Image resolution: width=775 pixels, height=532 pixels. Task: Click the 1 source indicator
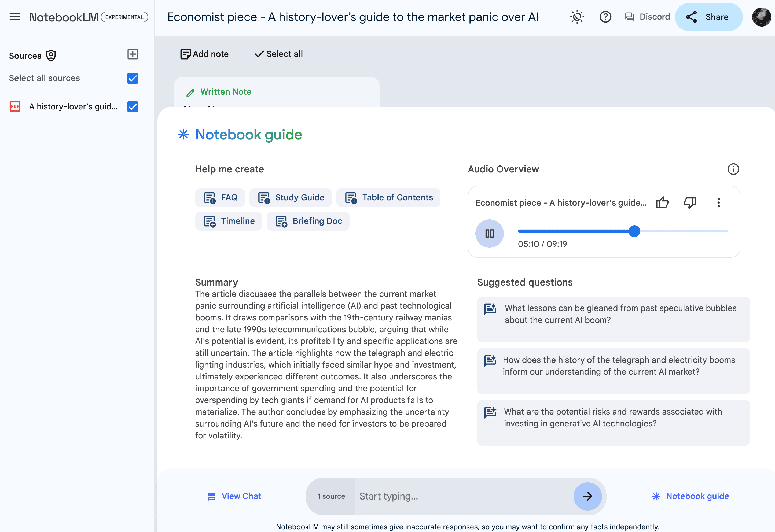coord(331,496)
